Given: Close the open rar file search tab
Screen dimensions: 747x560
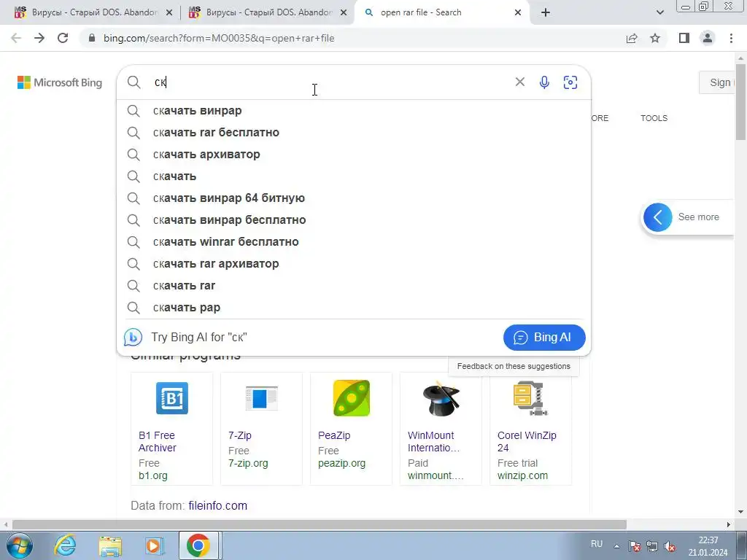Looking at the screenshot, I should 518,12.
